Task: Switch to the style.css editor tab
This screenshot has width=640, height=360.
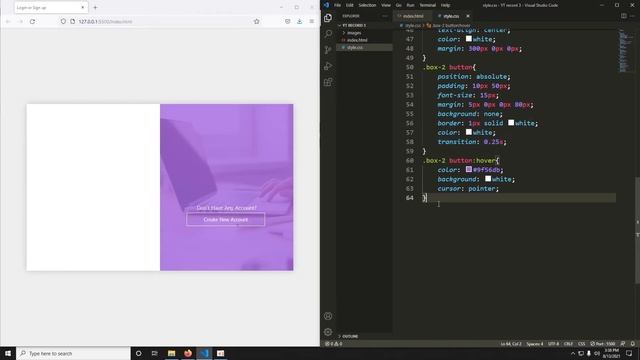Action: tap(451, 16)
